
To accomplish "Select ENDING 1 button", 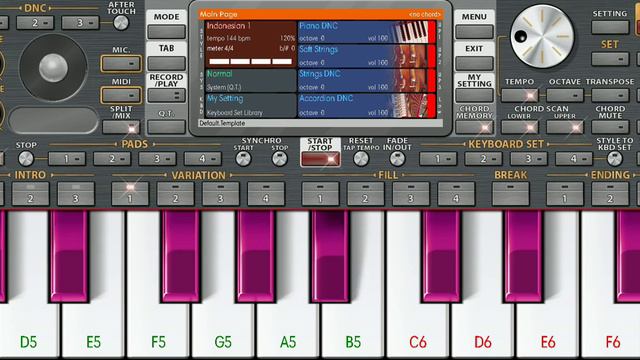I will tap(565, 193).
